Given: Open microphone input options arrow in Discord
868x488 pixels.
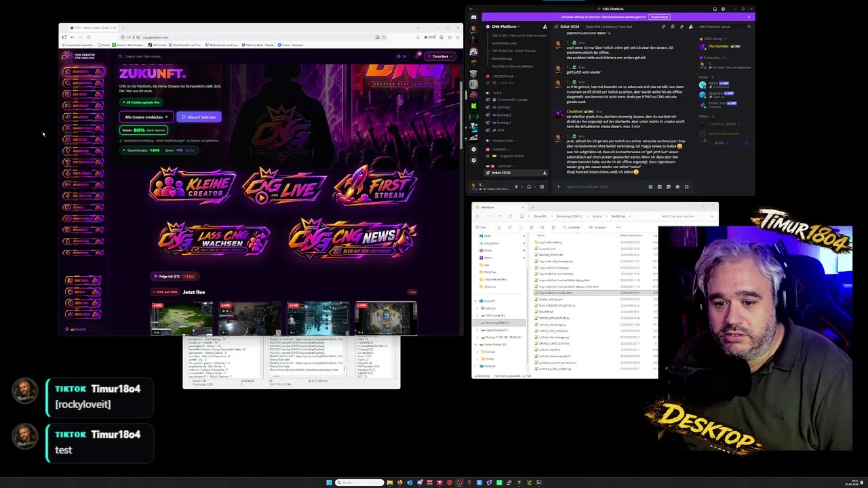Looking at the screenshot, I should tap(522, 186).
